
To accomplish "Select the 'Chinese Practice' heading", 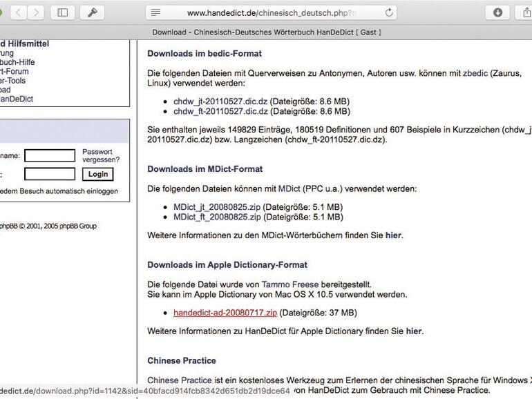I will [182, 361].
